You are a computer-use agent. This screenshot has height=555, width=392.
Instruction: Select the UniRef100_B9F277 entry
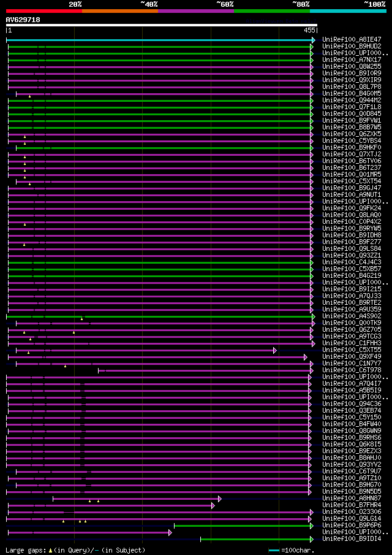(x=352, y=242)
